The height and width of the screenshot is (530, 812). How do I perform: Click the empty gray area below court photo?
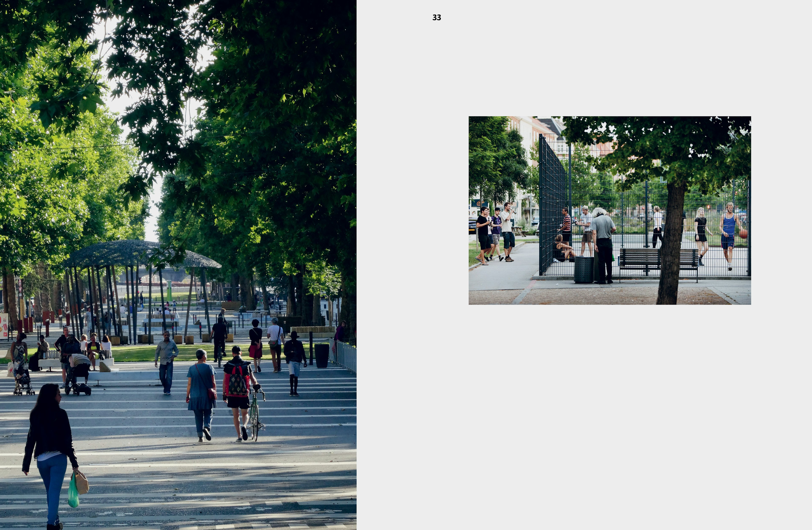pyautogui.click(x=609, y=410)
